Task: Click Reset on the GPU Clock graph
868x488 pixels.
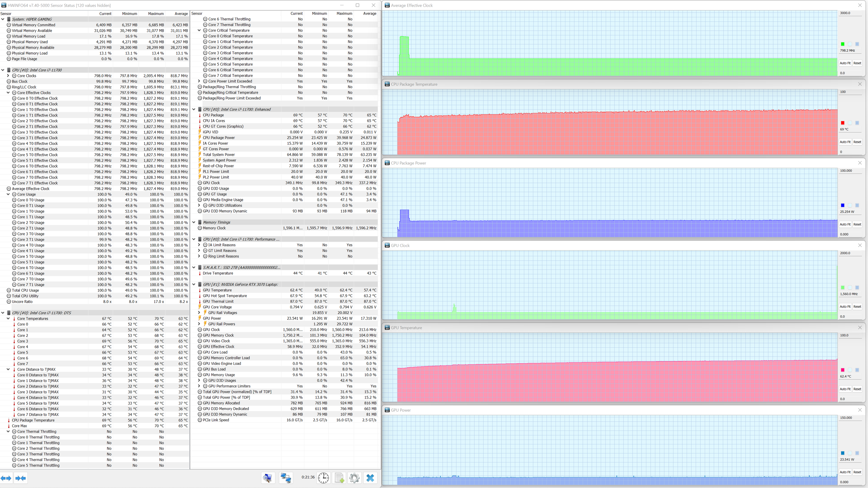Action: [857, 306]
